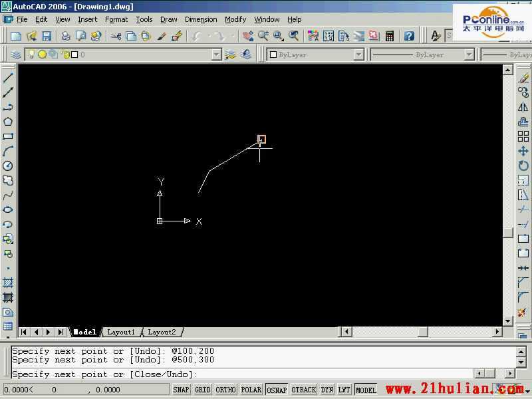Image resolution: width=532 pixels, height=399 pixels.
Task: Expand the ByLayer linetype dropdown
Action: pyautogui.click(x=469, y=55)
